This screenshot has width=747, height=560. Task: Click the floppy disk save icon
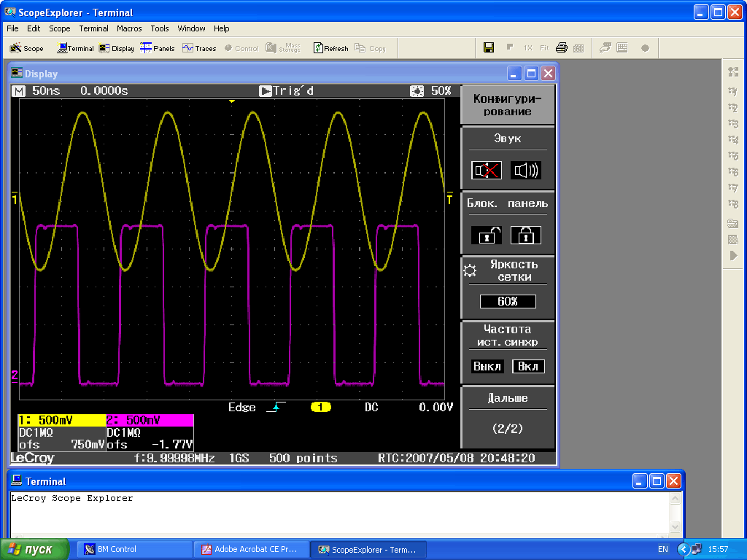tap(489, 48)
